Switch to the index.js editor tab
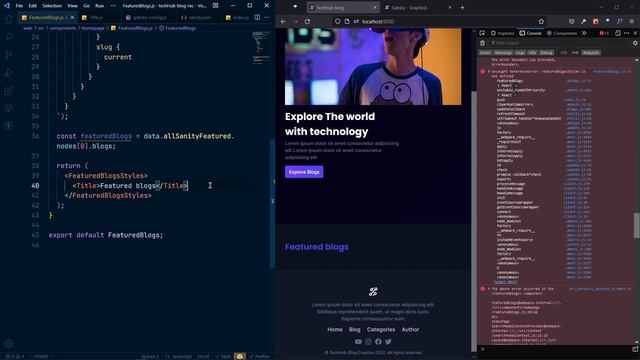 237,18
